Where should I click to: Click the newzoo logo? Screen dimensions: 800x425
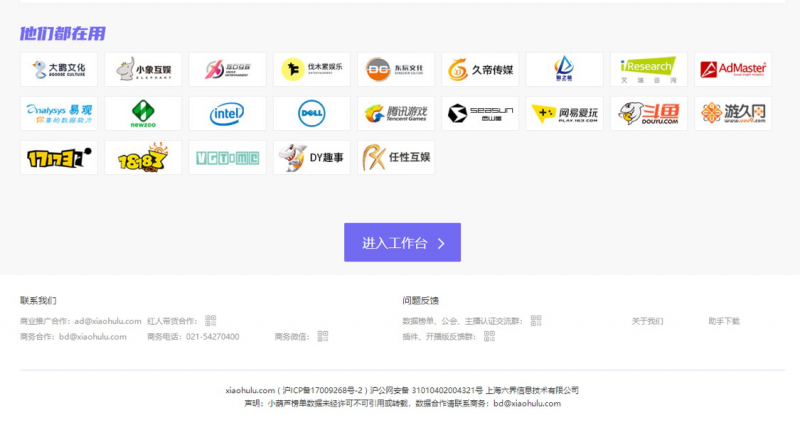tap(143, 113)
